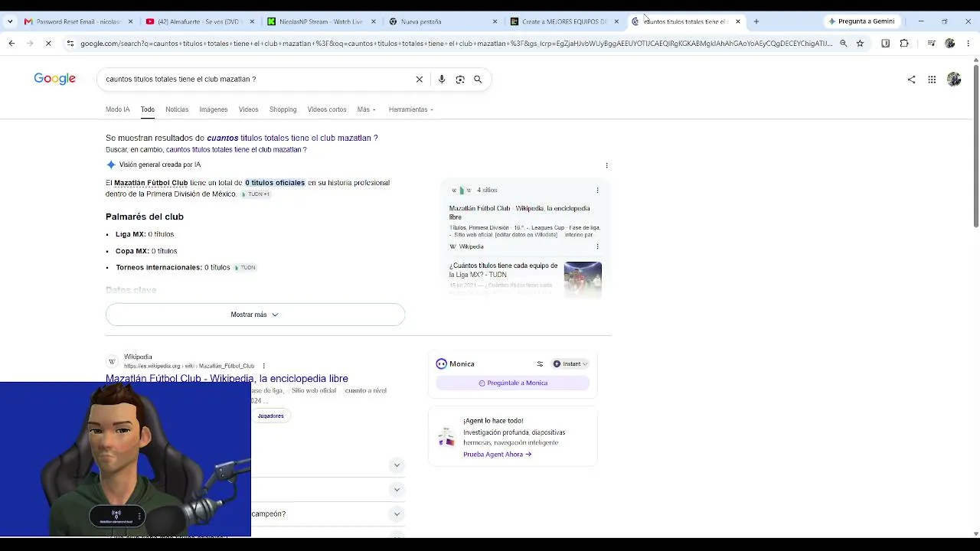Switch to the NicolasNP Stream tab
The height and width of the screenshot is (551, 980).
pos(321,21)
